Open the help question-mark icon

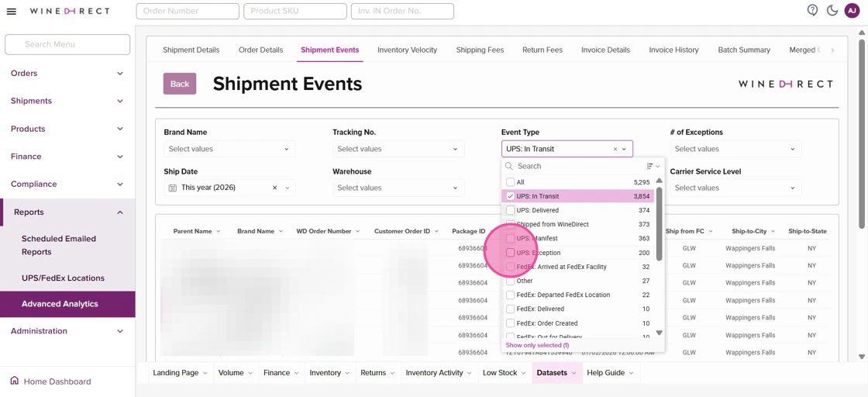(x=812, y=11)
